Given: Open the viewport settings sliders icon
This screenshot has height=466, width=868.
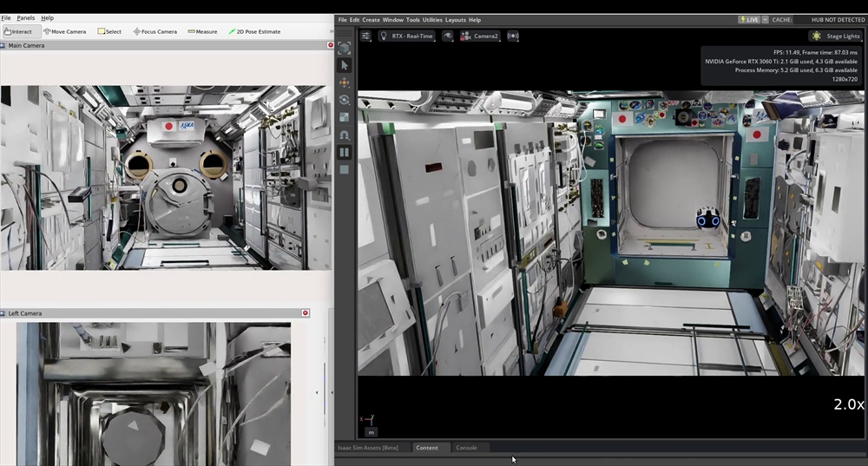Looking at the screenshot, I should tap(366, 36).
